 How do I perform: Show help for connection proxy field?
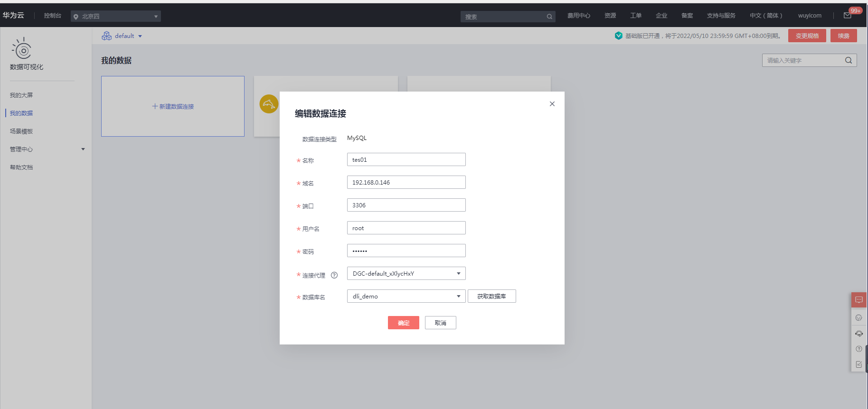(334, 275)
